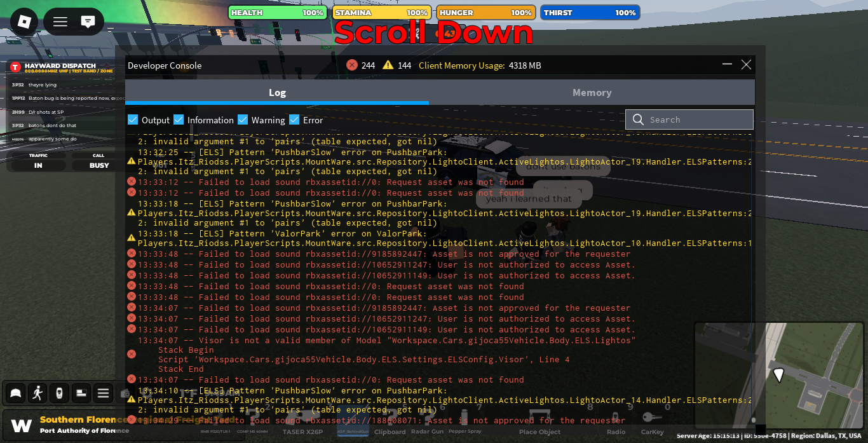Turn off the Error log filter
This screenshot has height=443, width=868.
coord(294,119)
